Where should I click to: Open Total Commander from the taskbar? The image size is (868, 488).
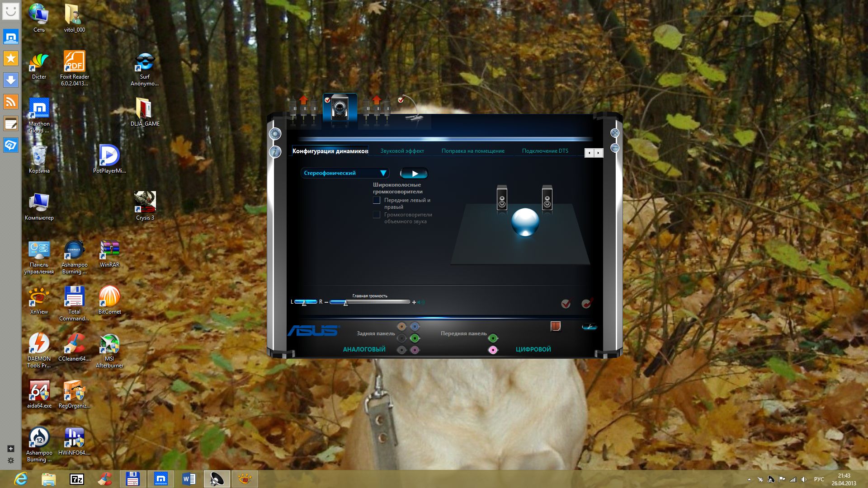pyautogui.click(x=132, y=479)
